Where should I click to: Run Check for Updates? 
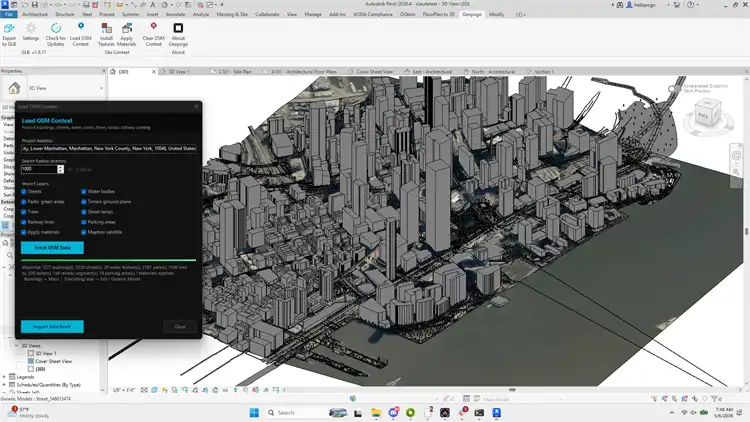click(x=55, y=34)
